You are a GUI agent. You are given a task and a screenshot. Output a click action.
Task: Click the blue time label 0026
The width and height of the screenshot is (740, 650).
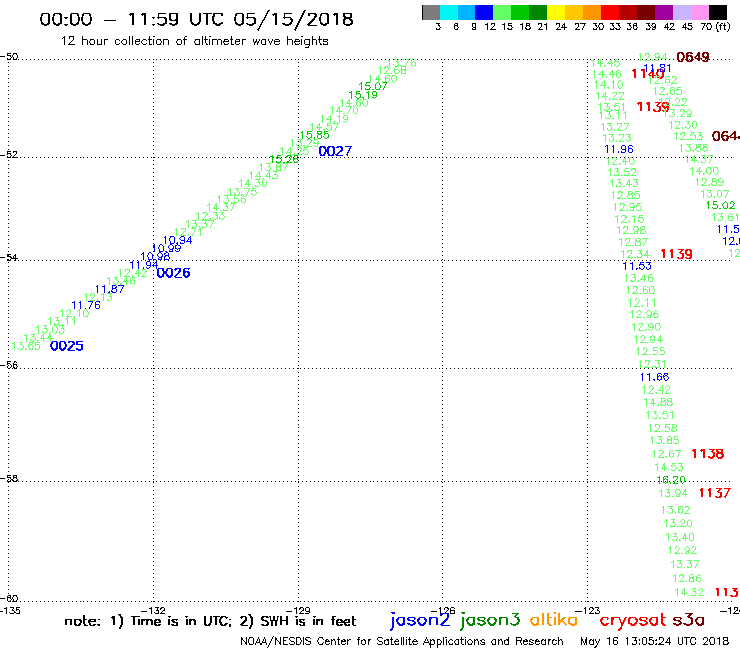click(173, 273)
